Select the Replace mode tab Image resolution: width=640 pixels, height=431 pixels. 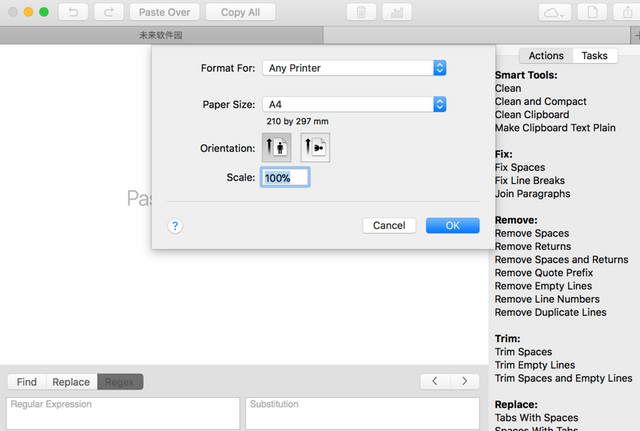tap(71, 382)
